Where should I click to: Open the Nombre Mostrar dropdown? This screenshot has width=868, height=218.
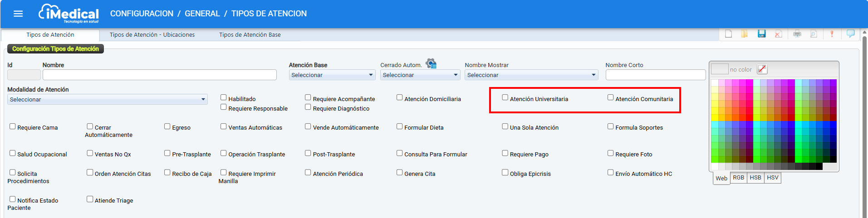(x=531, y=75)
